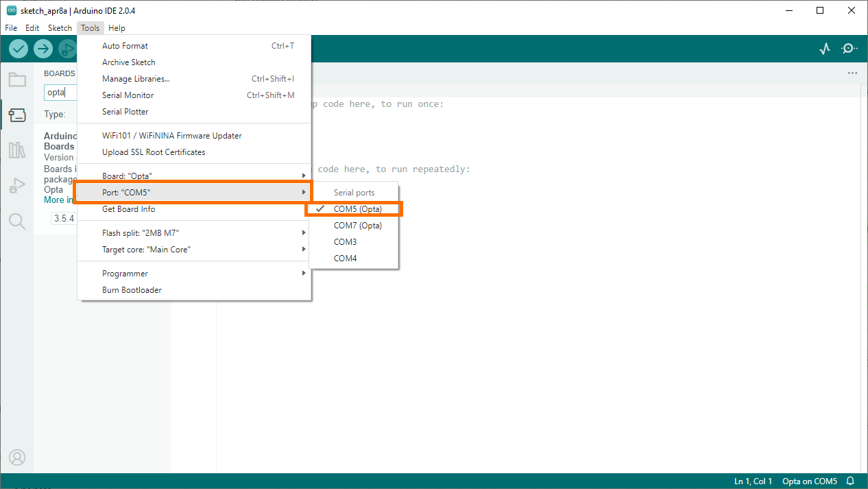Open the Sketch menu
Viewport: 868px width, 489px height.
tap(60, 28)
